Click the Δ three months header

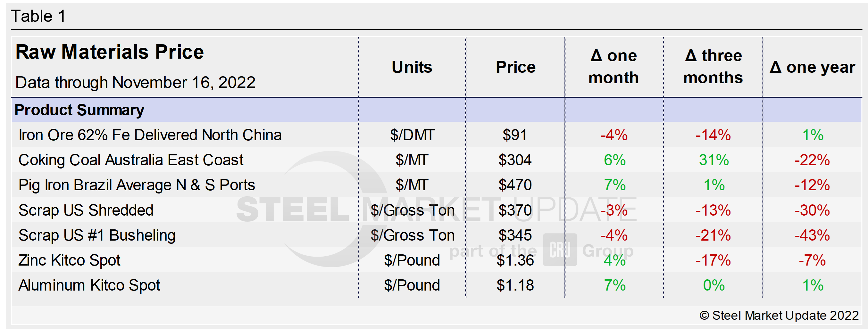tap(713, 67)
